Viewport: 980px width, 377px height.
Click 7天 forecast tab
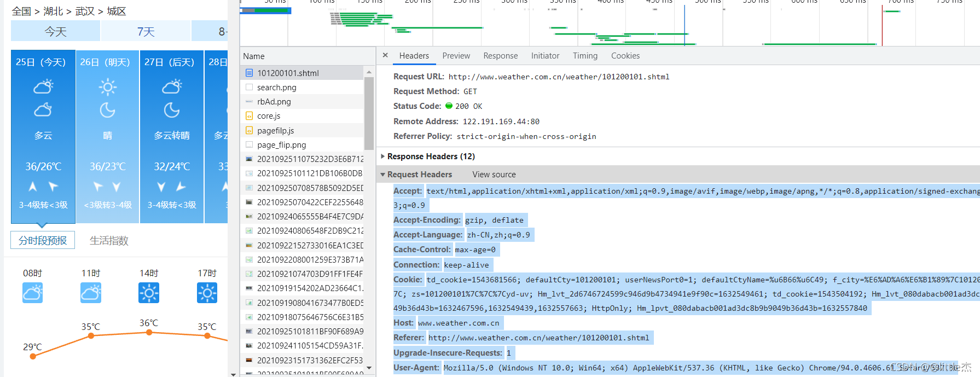click(146, 32)
